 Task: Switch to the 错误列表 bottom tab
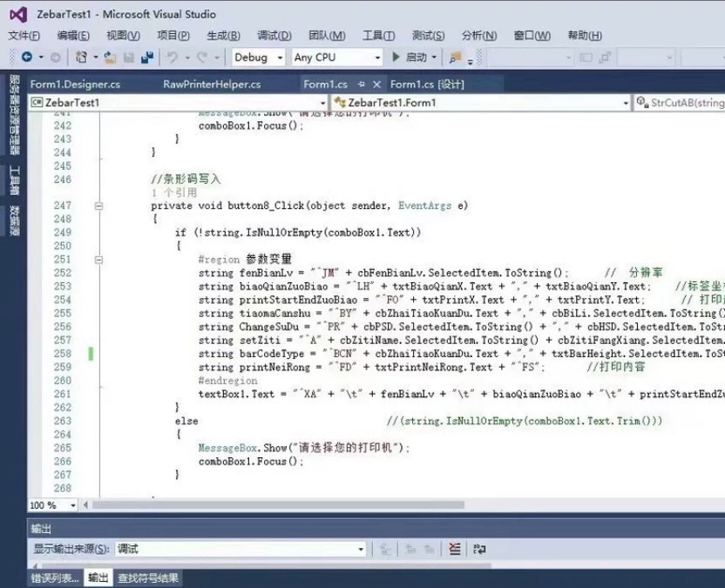55,578
